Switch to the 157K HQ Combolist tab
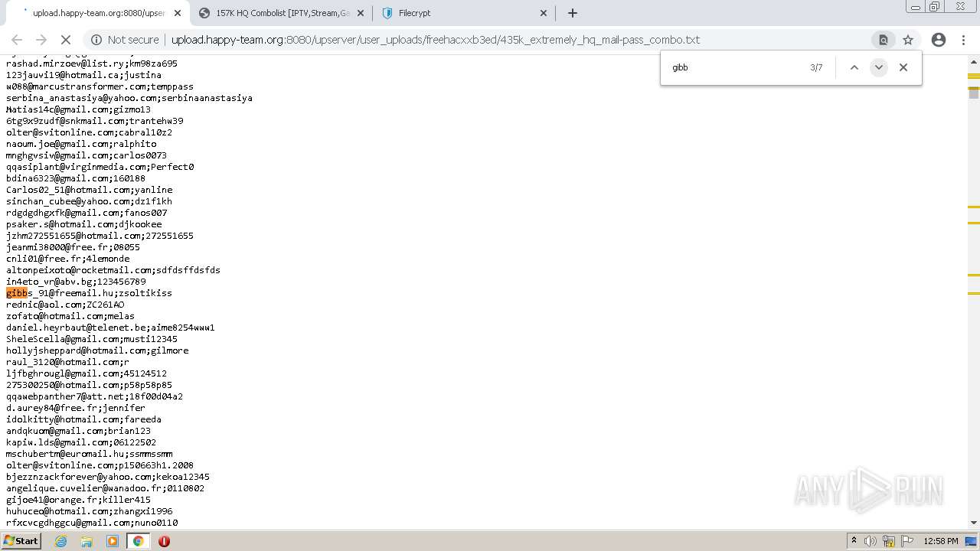 pyautogui.click(x=282, y=13)
